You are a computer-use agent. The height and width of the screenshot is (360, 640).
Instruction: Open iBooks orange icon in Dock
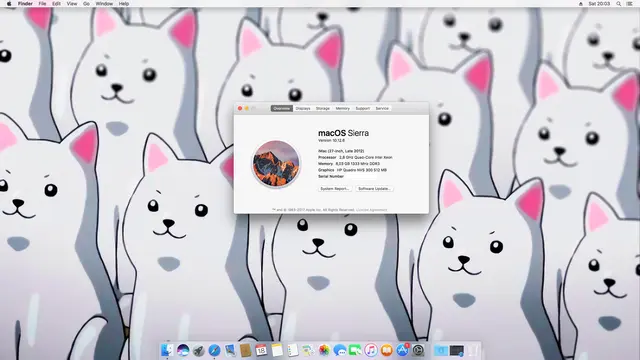point(387,350)
